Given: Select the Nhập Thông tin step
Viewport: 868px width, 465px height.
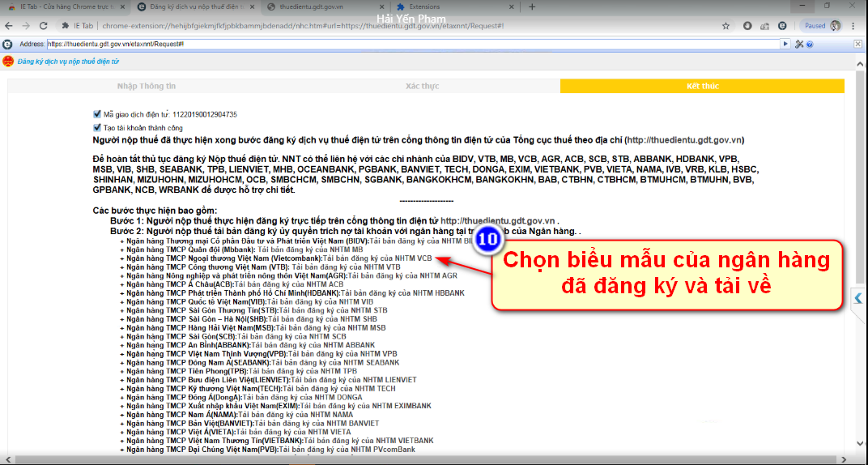Looking at the screenshot, I should pyautogui.click(x=146, y=87).
